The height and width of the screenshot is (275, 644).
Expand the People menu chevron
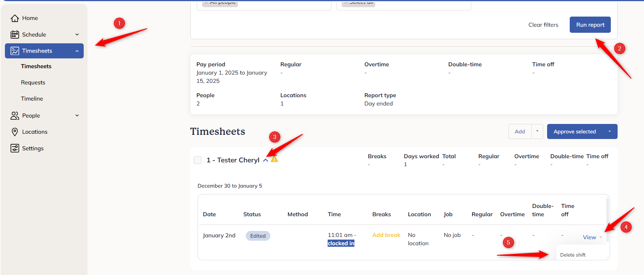click(x=77, y=116)
